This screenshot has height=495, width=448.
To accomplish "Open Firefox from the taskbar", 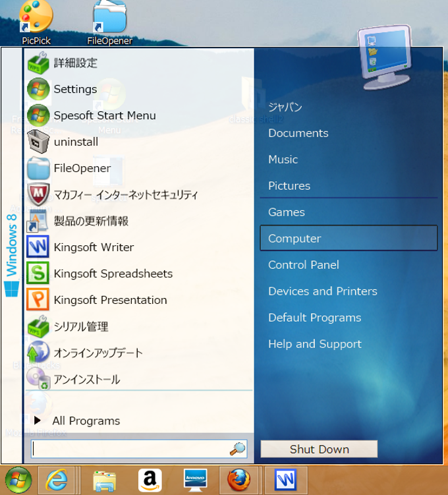I will point(239,480).
